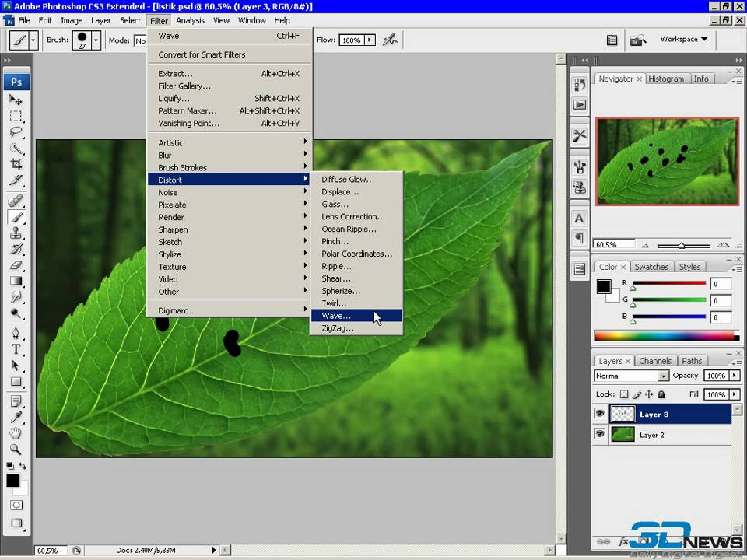Image resolution: width=747 pixels, height=560 pixels.
Task: Select the Magic Wand tool
Action: pos(16,148)
